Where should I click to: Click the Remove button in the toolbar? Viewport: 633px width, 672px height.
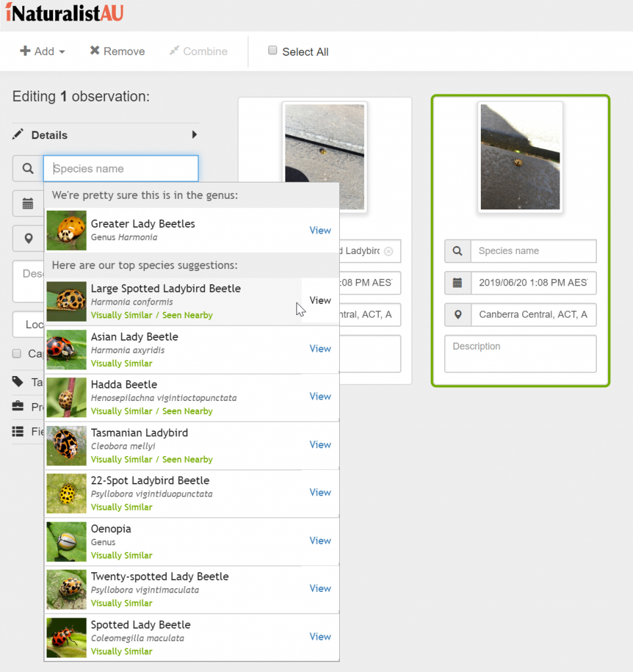point(117,51)
